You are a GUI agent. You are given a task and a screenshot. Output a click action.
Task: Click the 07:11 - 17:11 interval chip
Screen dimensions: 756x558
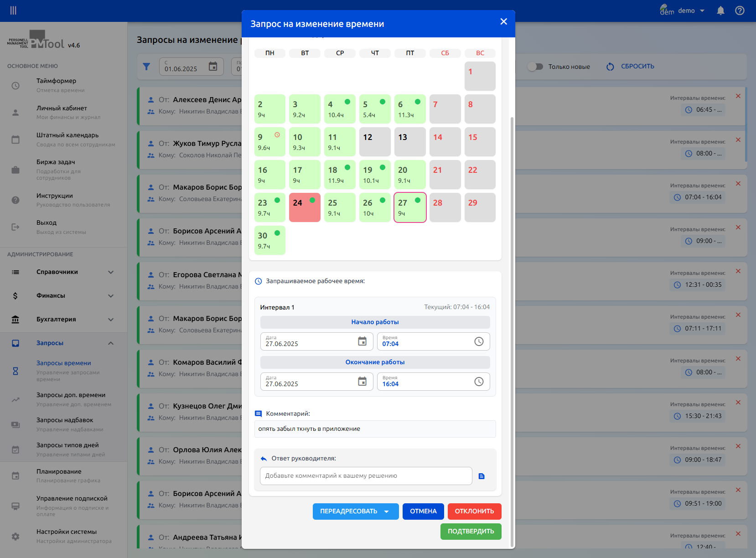698,329
